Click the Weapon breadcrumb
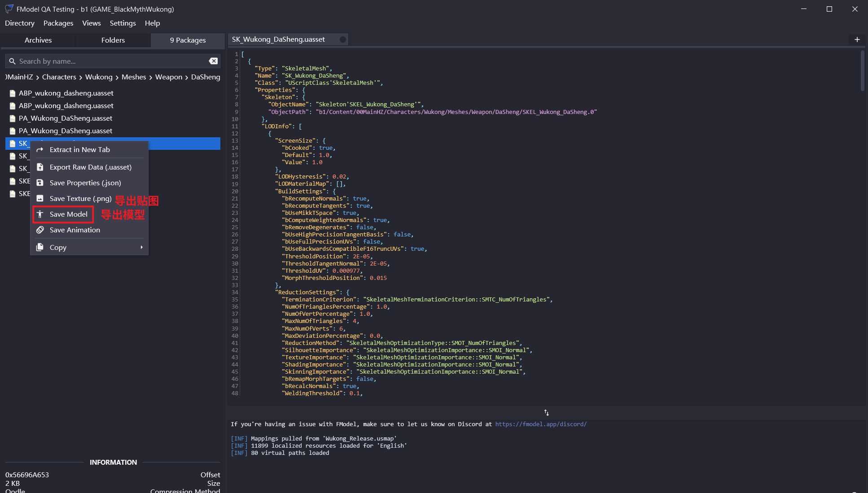Viewport: 868px width, 493px height. (x=169, y=77)
